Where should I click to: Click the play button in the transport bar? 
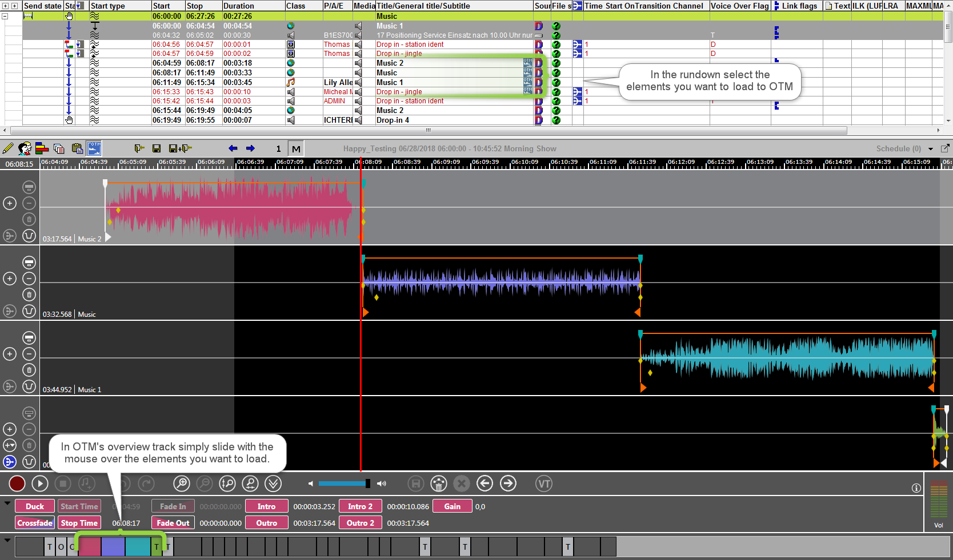pyautogui.click(x=39, y=484)
